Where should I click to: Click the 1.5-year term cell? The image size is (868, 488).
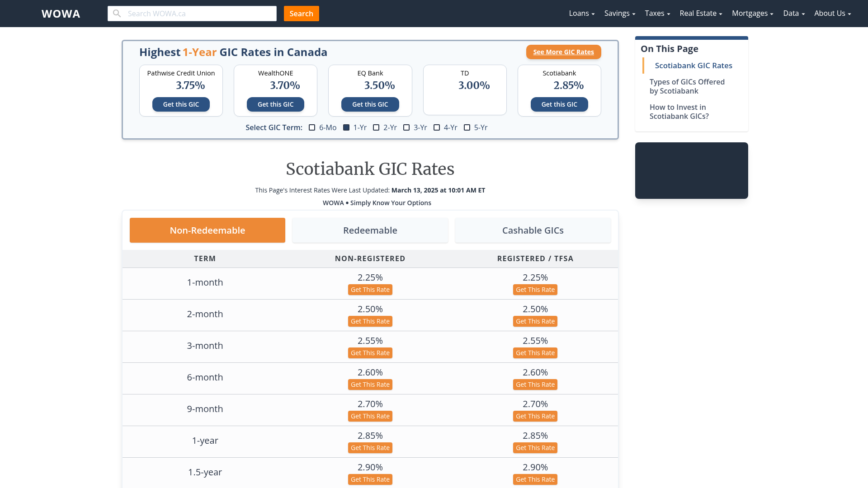(x=205, y=472)
